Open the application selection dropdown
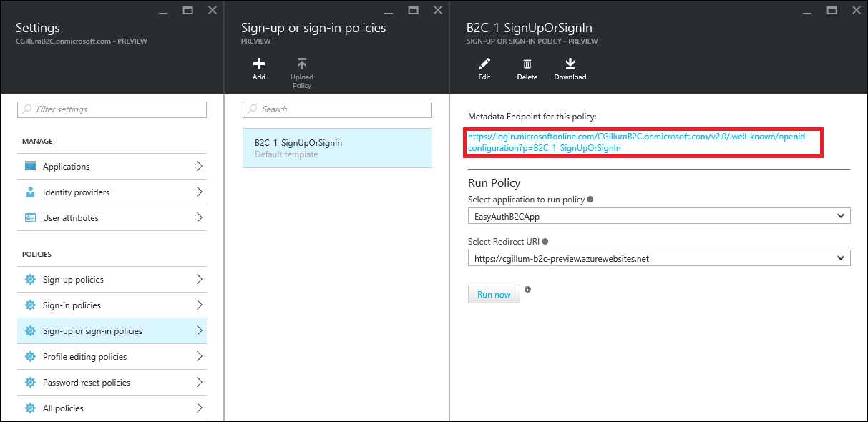This screenshot has height=422, width=868. pyautogui.click(x=658, y=216)
